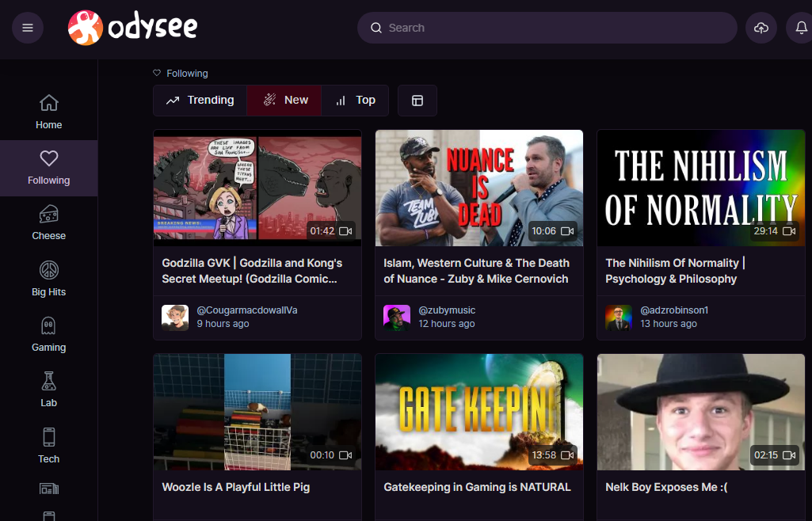Open the Big Hits category
The image size is (812, 521).
click(48, 280)
